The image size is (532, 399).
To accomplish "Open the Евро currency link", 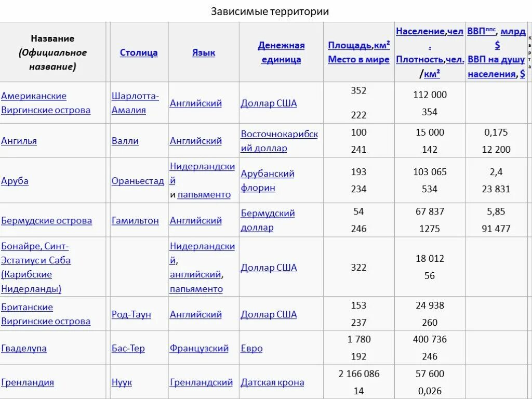I will (251, 348).
